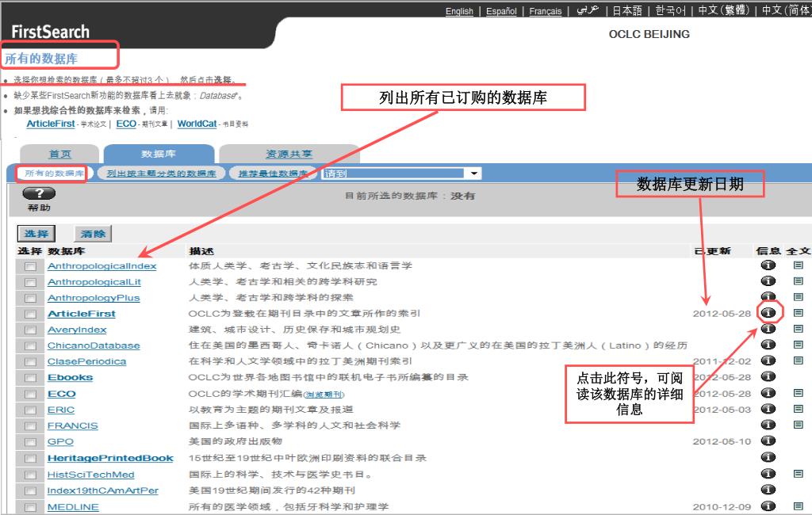Open info icon for ChicanoDatabase row
812x515 pixels.
[x=768, y=344]
